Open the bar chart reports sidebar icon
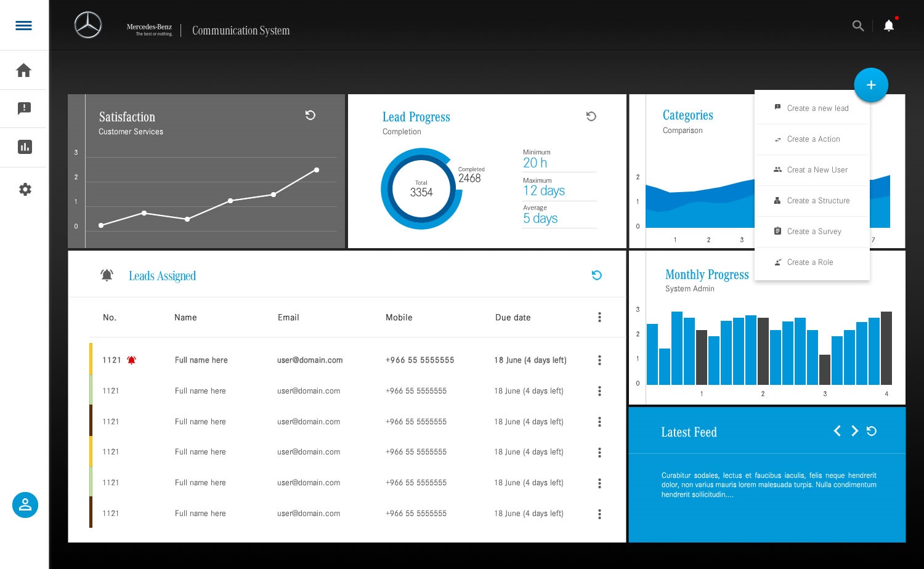 point(25,147)
